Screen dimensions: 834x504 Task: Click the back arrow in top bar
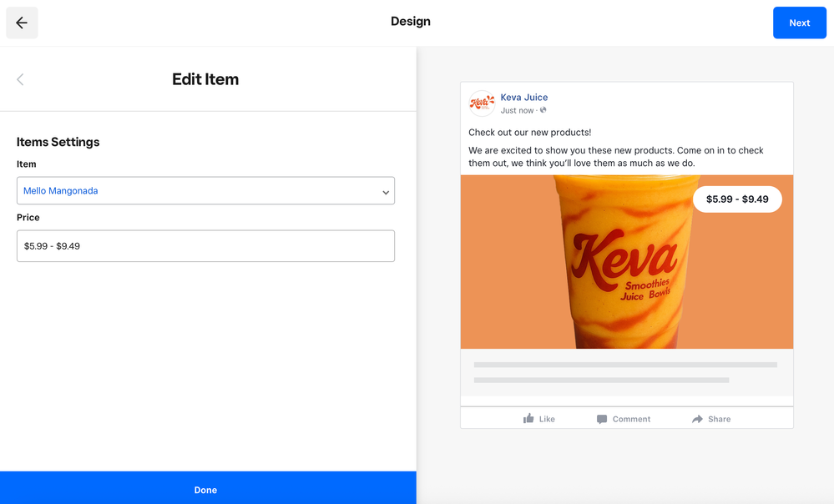[22, 23]
